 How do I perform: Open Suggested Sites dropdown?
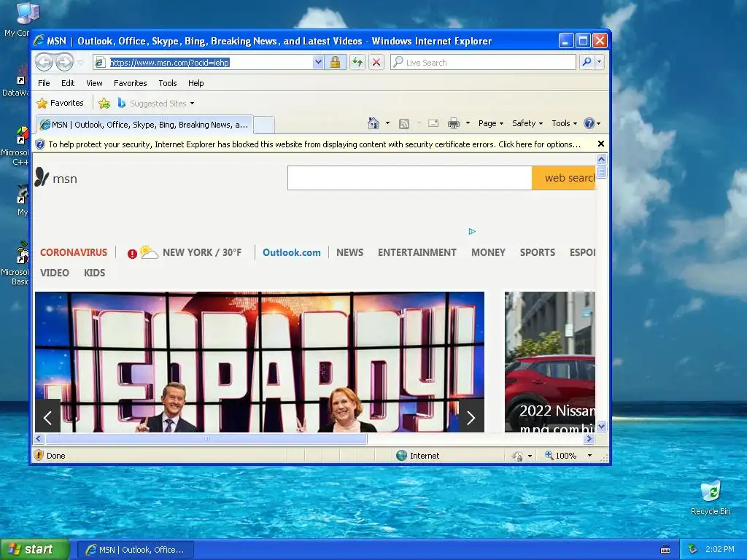pyautogui.click(x=156, y=103)
